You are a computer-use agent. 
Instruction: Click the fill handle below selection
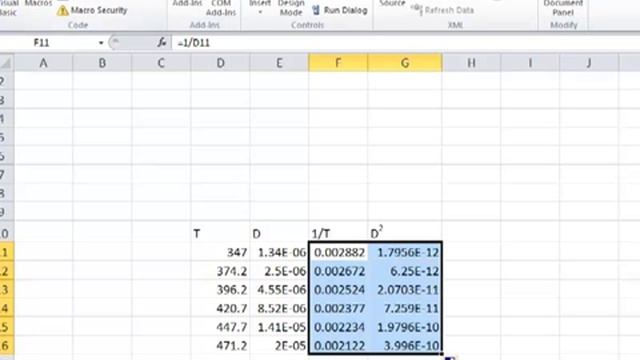[442, 354]
